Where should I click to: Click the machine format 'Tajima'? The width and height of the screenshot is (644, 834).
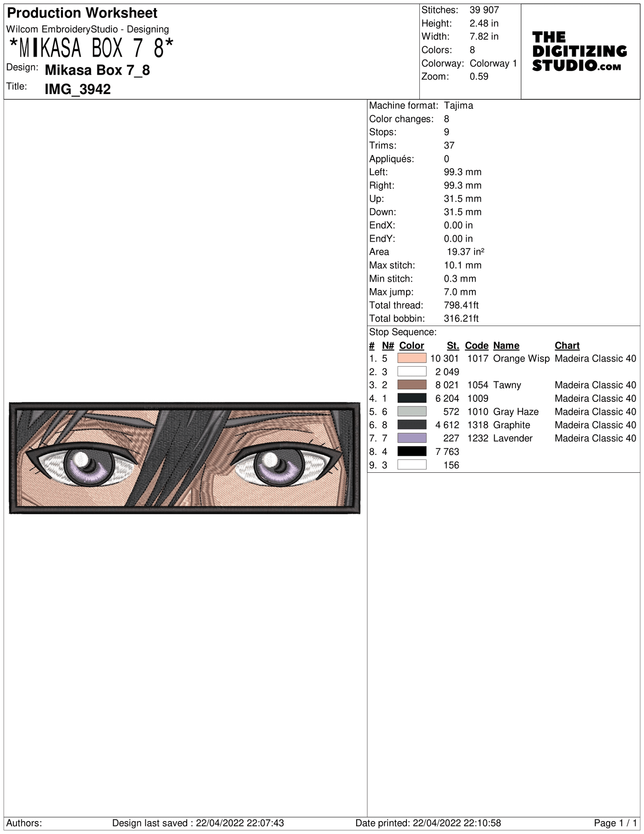click(x=459, y=106)
